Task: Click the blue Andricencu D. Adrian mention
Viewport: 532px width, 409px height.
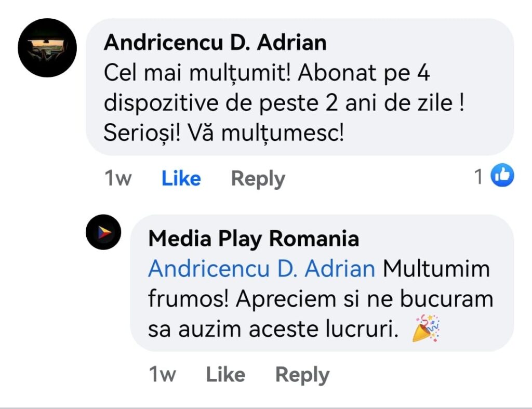Action: tap(261, 269)
